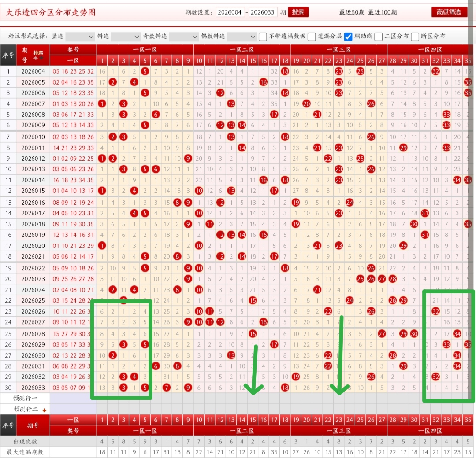476x458 pixels.
Task: Click red ball 31 in row 2026017
Action: pos(425,213)
